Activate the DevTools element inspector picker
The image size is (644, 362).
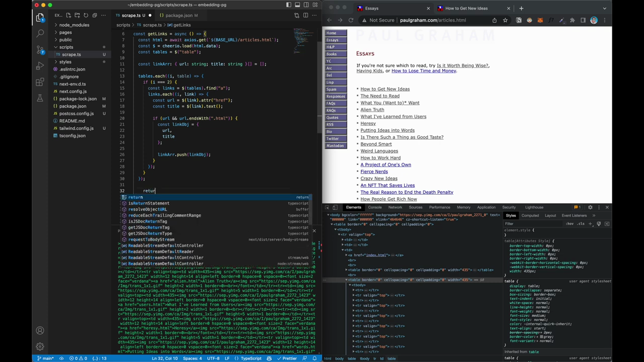pyautogui.click(x=327, y=207)
